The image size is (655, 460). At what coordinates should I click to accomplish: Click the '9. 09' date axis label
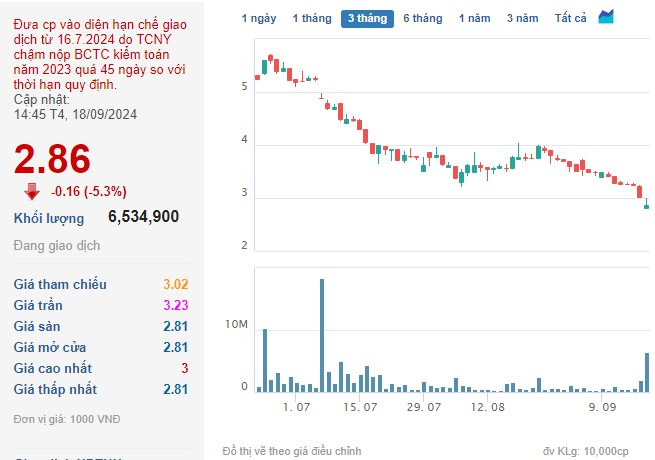point(602,407)
